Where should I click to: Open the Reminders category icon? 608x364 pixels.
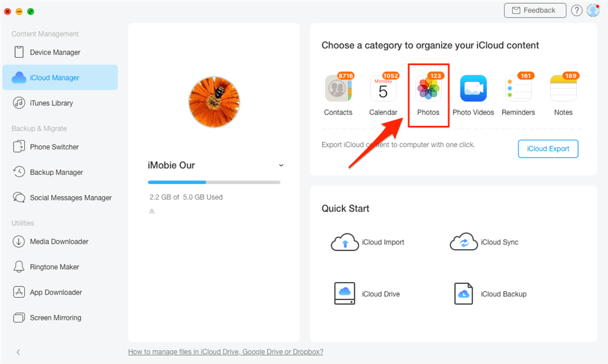[x=518, y=89]
